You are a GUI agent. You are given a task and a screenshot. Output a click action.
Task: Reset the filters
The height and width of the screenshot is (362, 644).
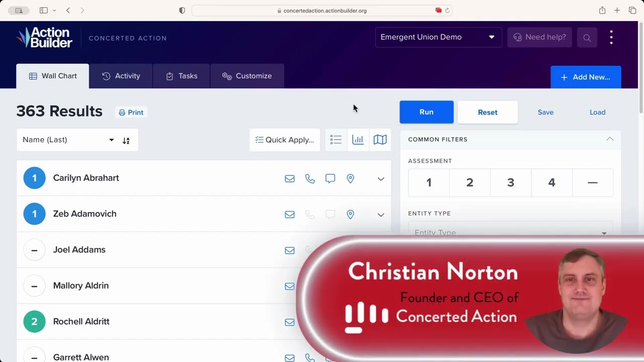tap(488, 112)
